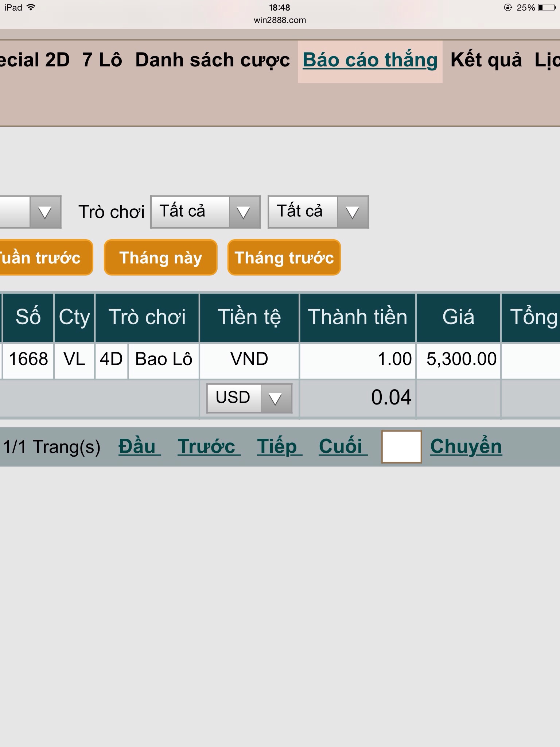Expand the second Tất cả dropdown

tap(318, 212)
